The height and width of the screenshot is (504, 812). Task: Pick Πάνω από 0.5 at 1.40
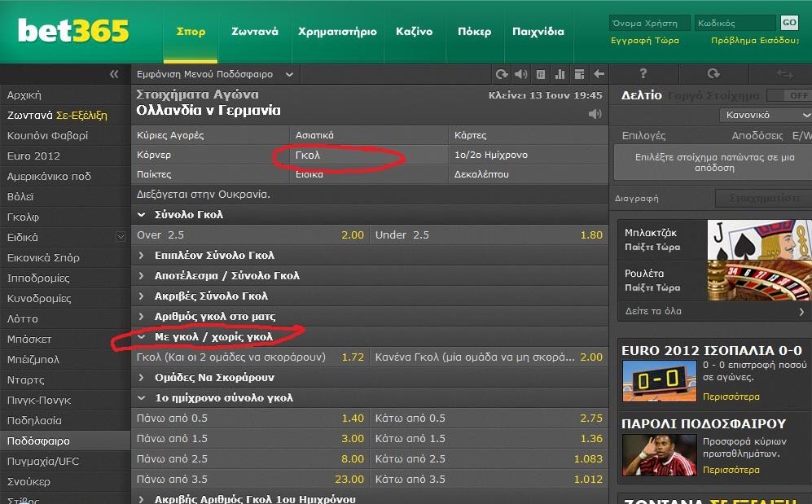[x=251, y=419]
